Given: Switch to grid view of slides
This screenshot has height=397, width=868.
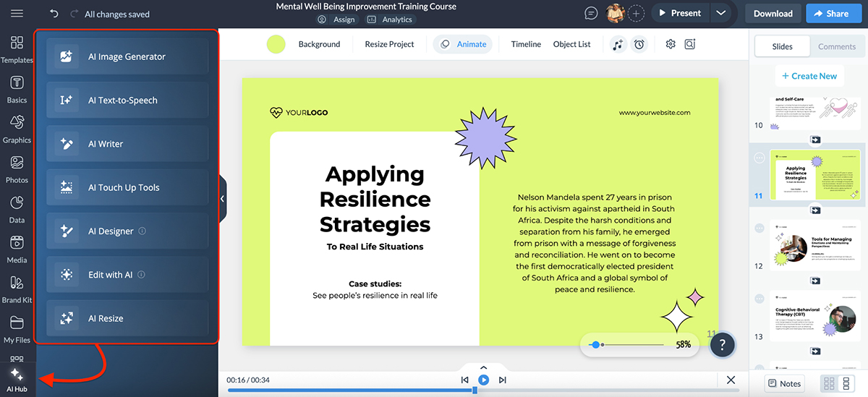Looking at the screenshot, I should [x=829, y=383].
